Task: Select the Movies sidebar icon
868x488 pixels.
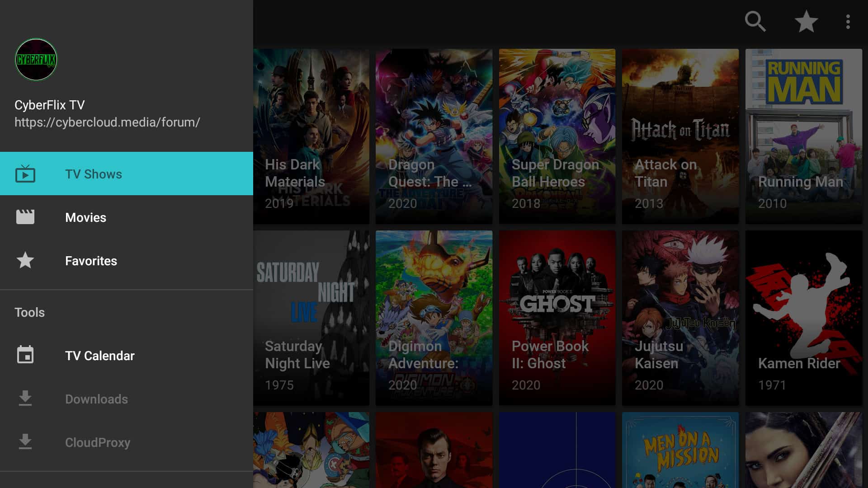Action: click(x=24, y=217)
